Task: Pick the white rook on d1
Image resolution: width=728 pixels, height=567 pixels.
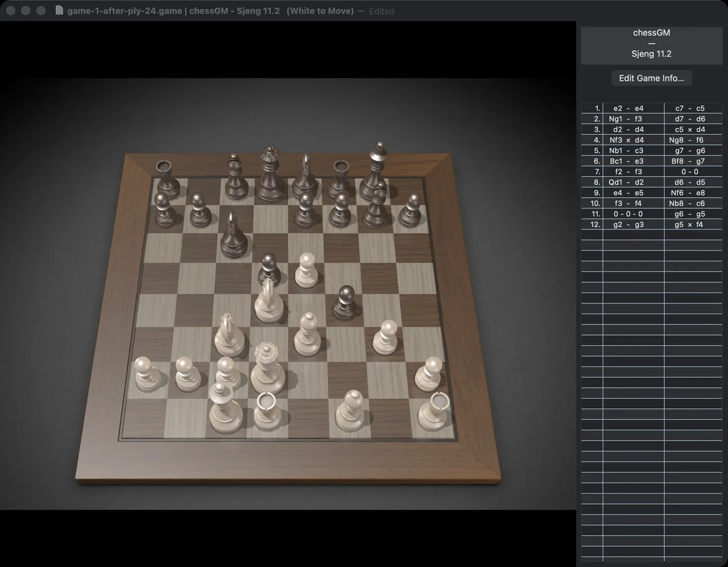Action: click(x=267, y=411)
